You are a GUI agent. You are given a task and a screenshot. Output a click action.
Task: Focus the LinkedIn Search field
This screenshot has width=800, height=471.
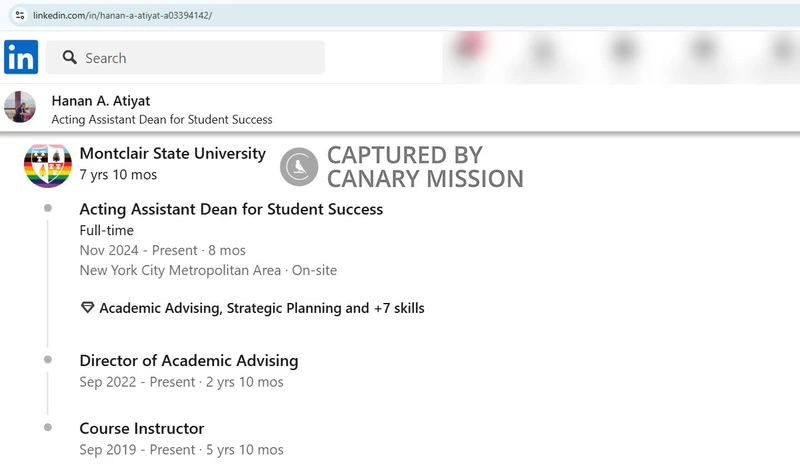coord(185,57)
